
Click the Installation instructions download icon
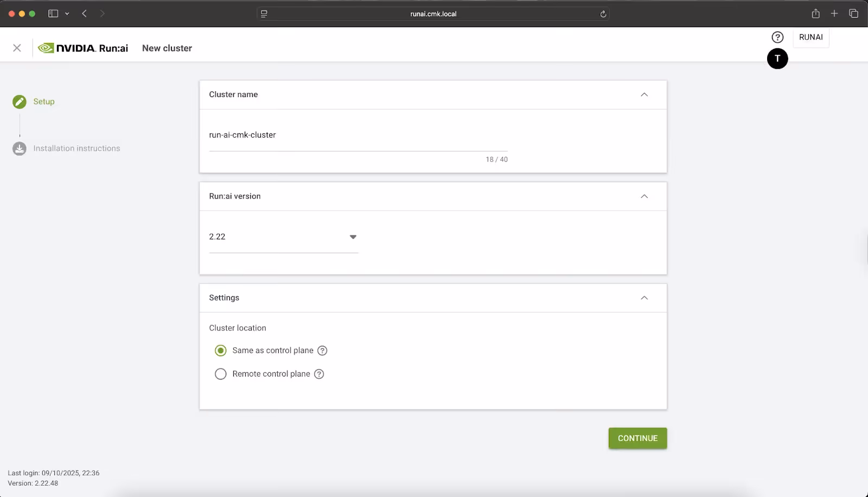coord(19,148)
